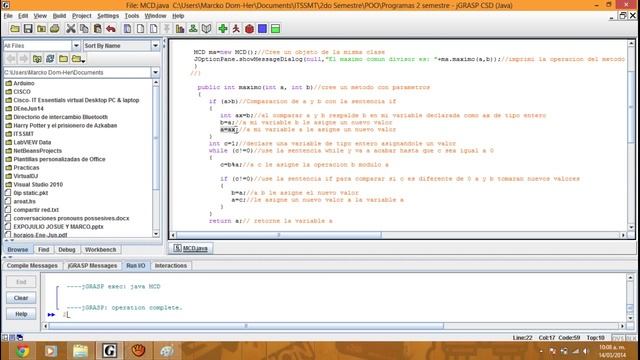The height and width of the screenshot is (360, 640).
Task: Click the editor horizontal scrollbar thumb
Action: click(x=279, y=235)
